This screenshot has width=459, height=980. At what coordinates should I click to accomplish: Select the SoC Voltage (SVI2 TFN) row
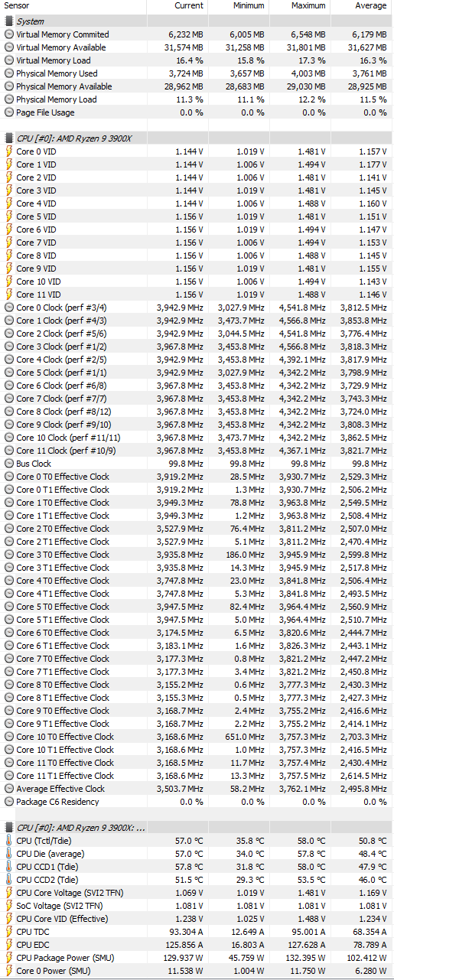pyautogui.click(x=197, y=906)
